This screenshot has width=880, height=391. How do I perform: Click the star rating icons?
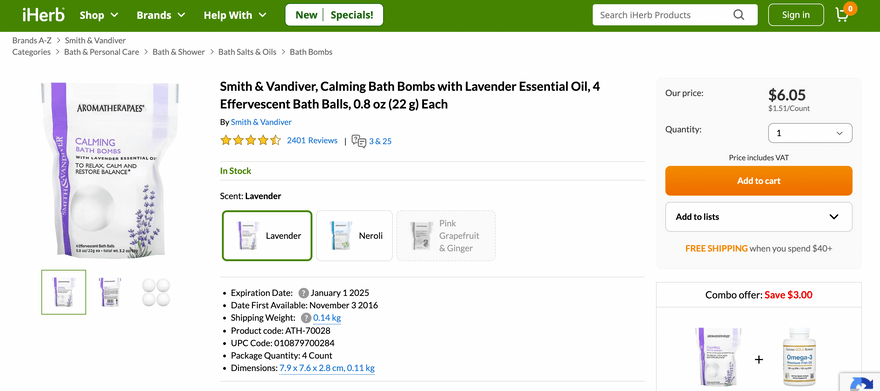click(x=250, y=141)
